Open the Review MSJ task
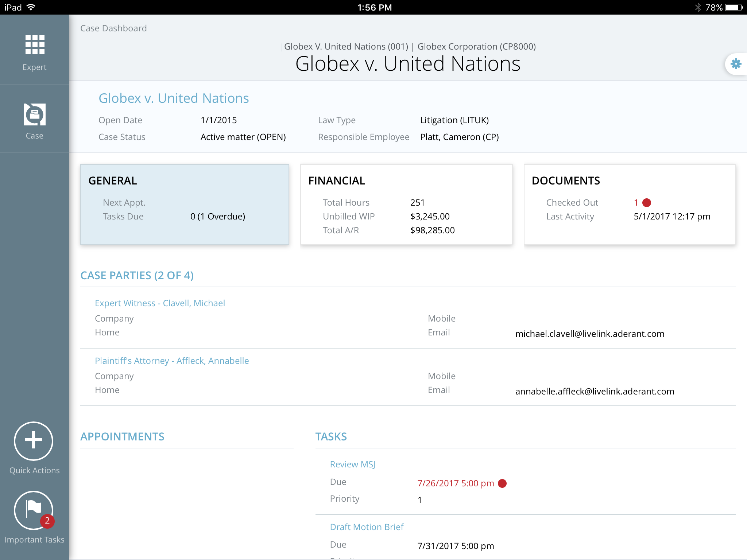 pyautogui.click(x=352, y=464)
